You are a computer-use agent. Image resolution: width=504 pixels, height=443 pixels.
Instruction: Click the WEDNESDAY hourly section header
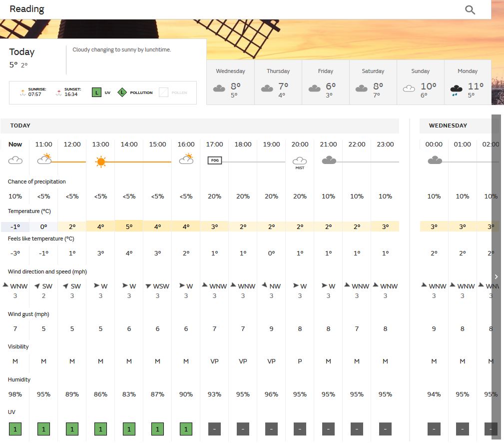tap(448, 125)
